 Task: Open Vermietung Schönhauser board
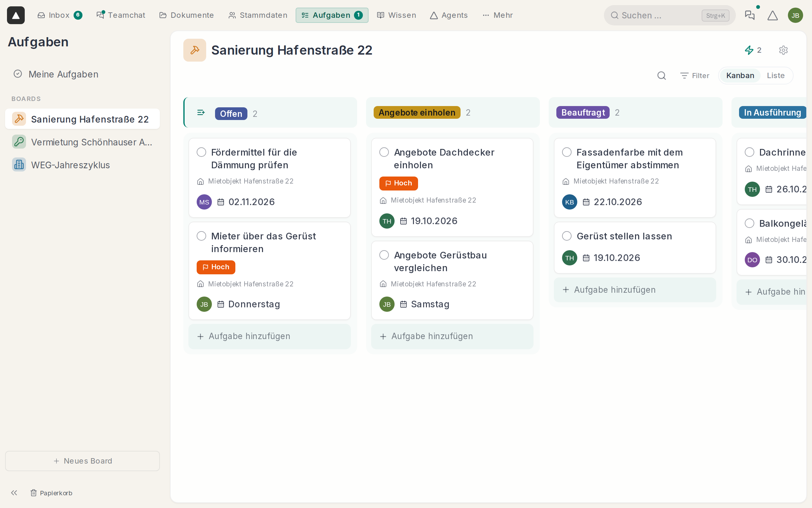[x=82, y=142]
